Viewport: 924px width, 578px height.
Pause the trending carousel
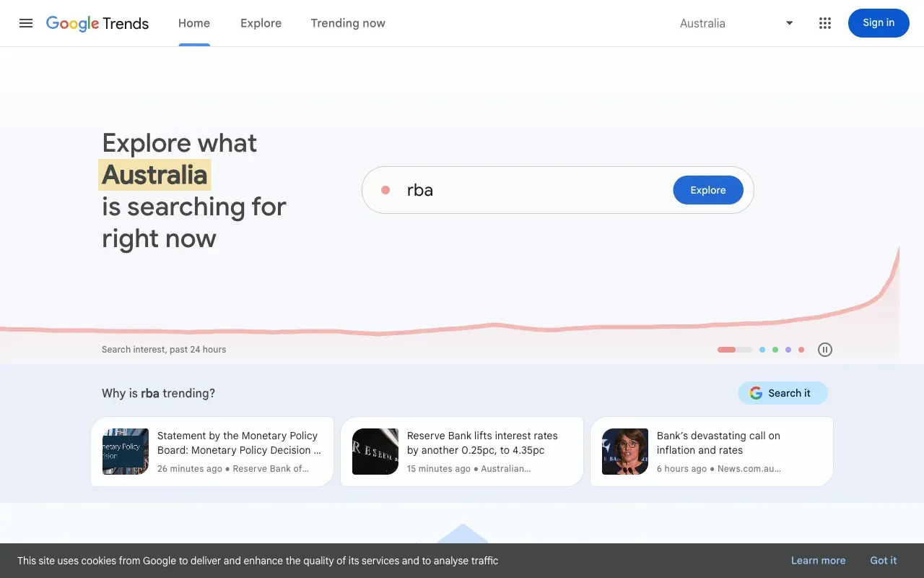pos(825,350)
